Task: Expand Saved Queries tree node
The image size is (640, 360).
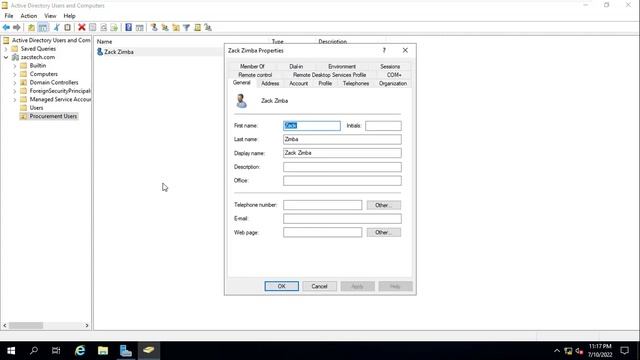Action: (6, 49)
